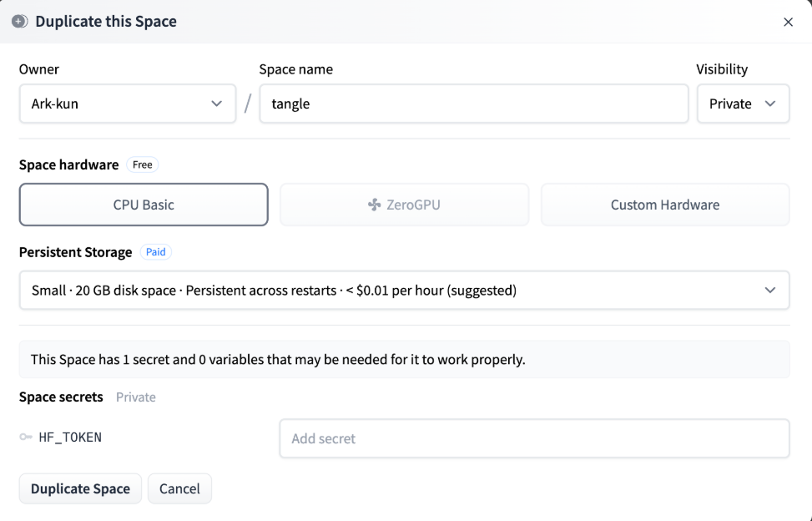The width and height of the screenshot is (812, 521).
Task: Focus the Space name field containing tangle
Action: click(x=473, y=104)
